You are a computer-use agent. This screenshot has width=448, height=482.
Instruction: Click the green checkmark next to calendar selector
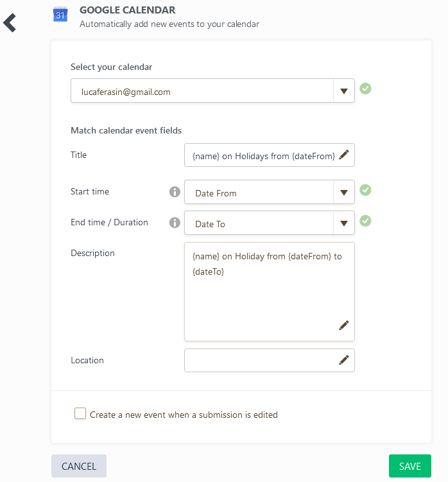point(365,89)
